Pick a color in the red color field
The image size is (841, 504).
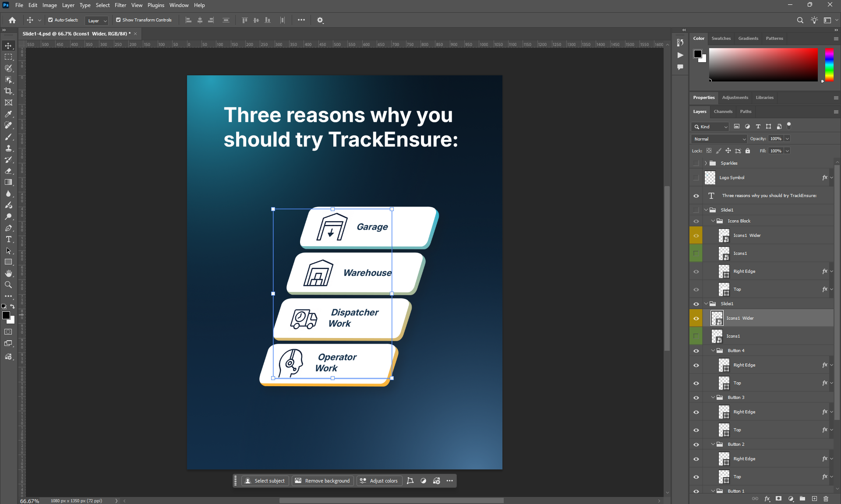pos(763,65)
